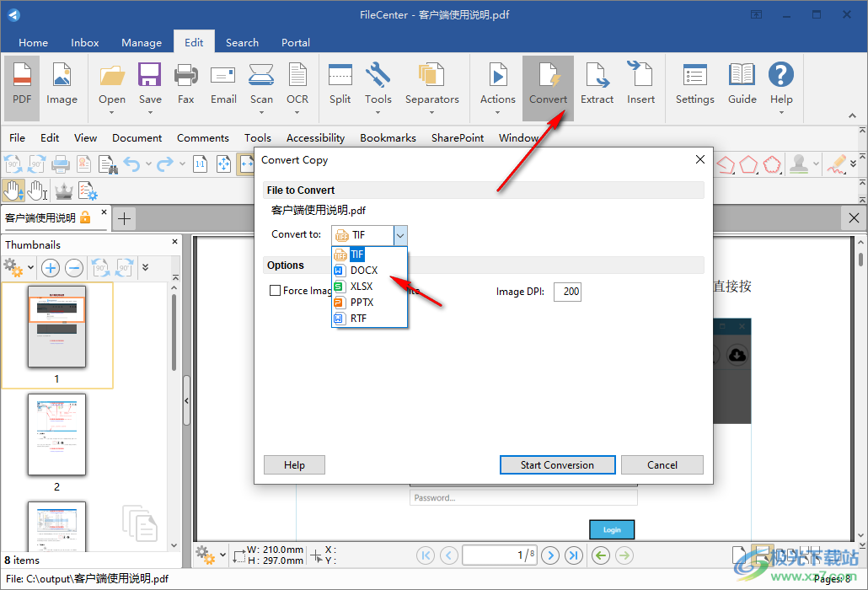Click the page number field
Screen dimensions: 868x590
500,555
